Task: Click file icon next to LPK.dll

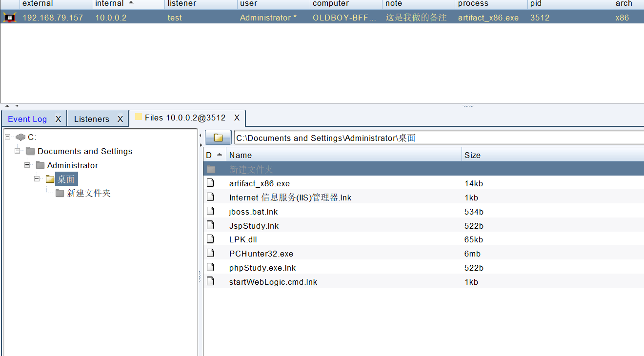Action: click(x=210, y=239)
